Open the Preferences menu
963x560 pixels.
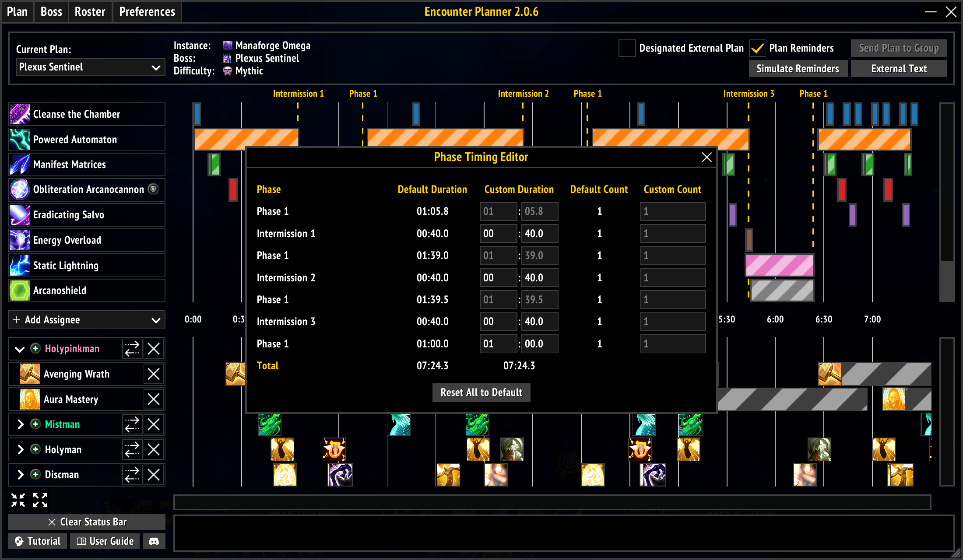(x=147, y=12)
